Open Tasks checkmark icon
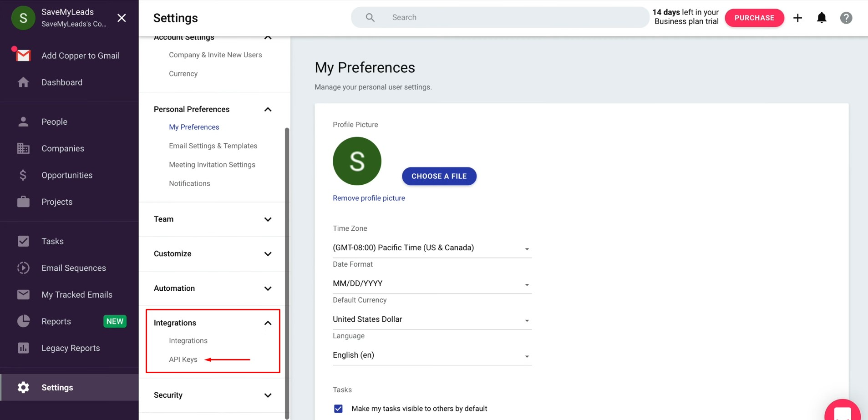 coord(23,241)
